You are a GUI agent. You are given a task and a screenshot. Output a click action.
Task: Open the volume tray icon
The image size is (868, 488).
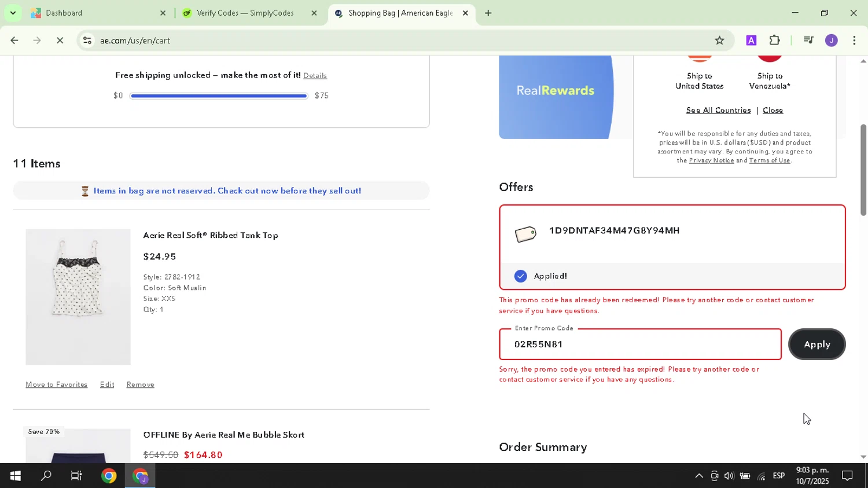[729, 476]
